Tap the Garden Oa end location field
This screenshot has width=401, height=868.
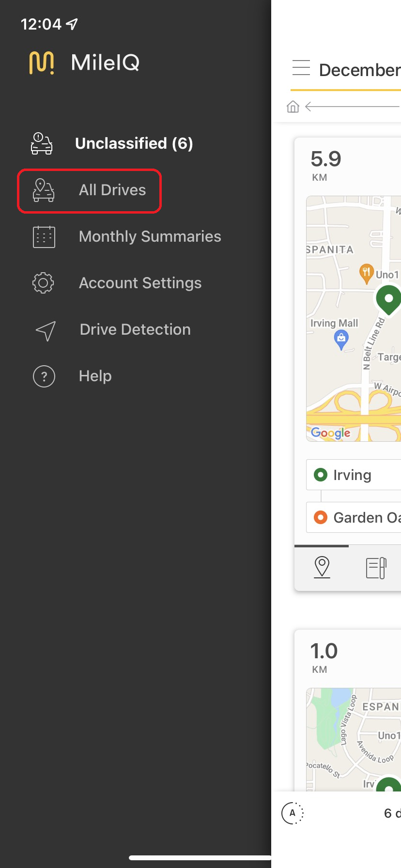click(354, 517)
